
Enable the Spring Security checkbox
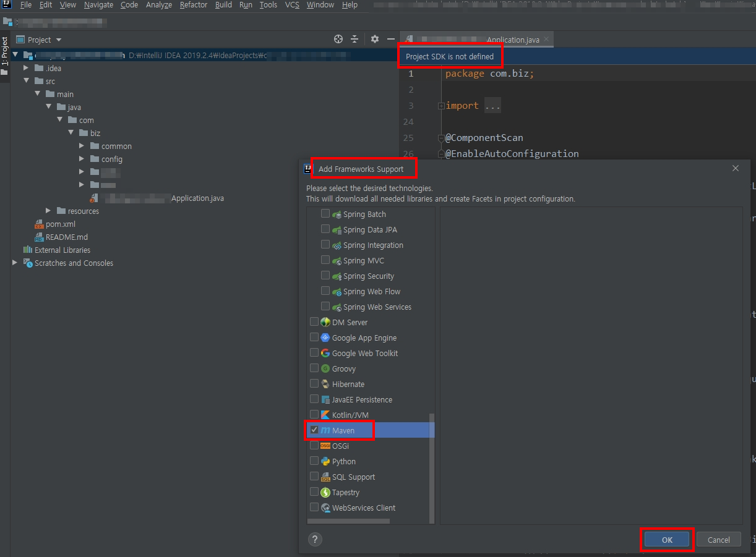coord(325,275)
